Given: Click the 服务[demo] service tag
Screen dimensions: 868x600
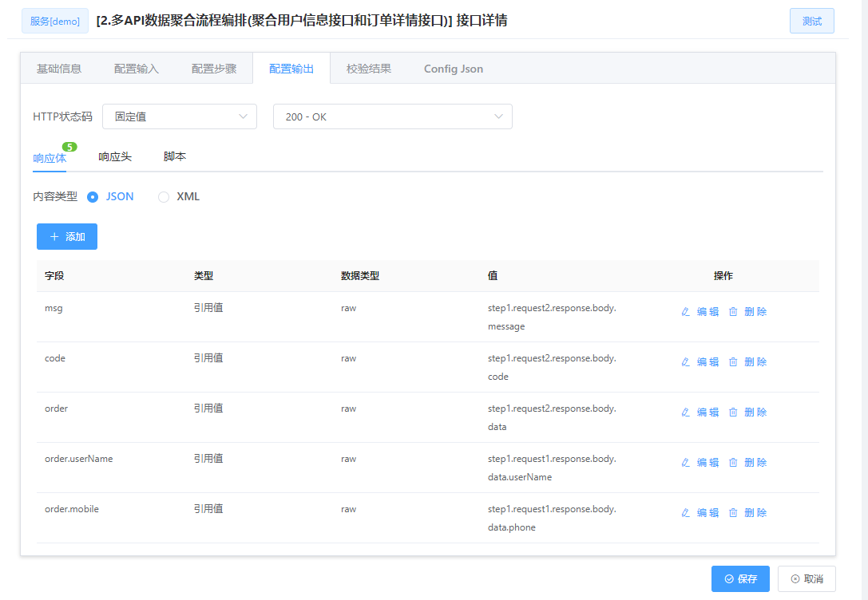Looking at the screenshot, I should 55,21.
